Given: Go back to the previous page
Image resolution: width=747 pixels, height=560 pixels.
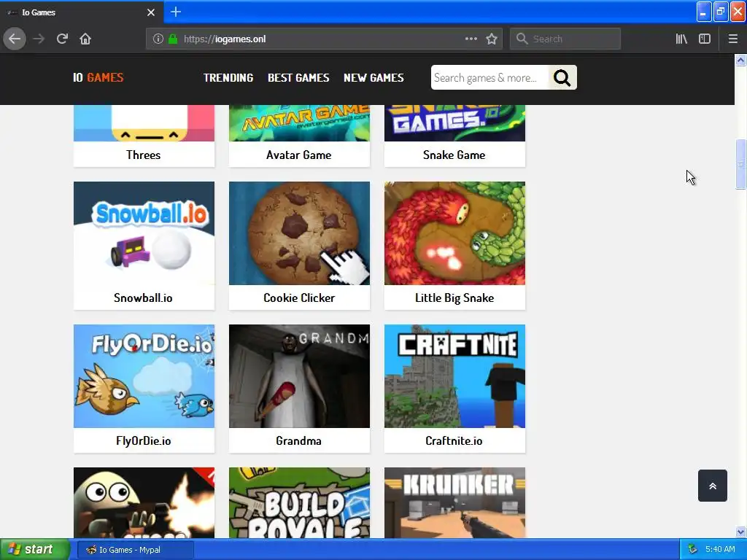Looking at the screenshot, I should pos(15,39).
